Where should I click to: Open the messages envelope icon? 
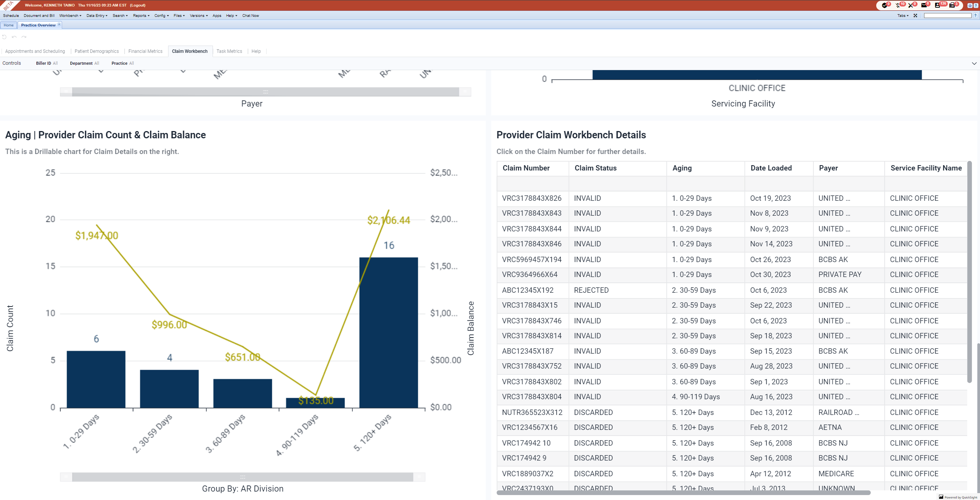tap(924, 5)
